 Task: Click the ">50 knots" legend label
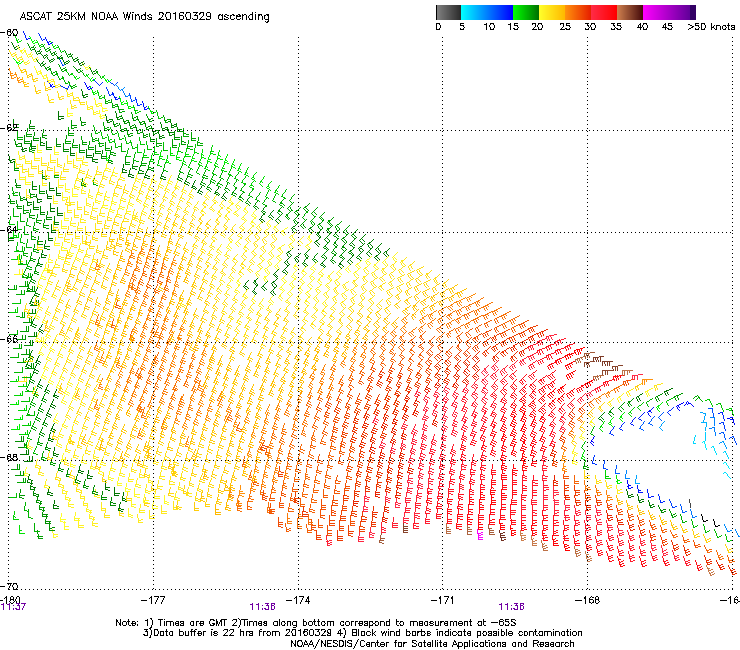[711, 27]
